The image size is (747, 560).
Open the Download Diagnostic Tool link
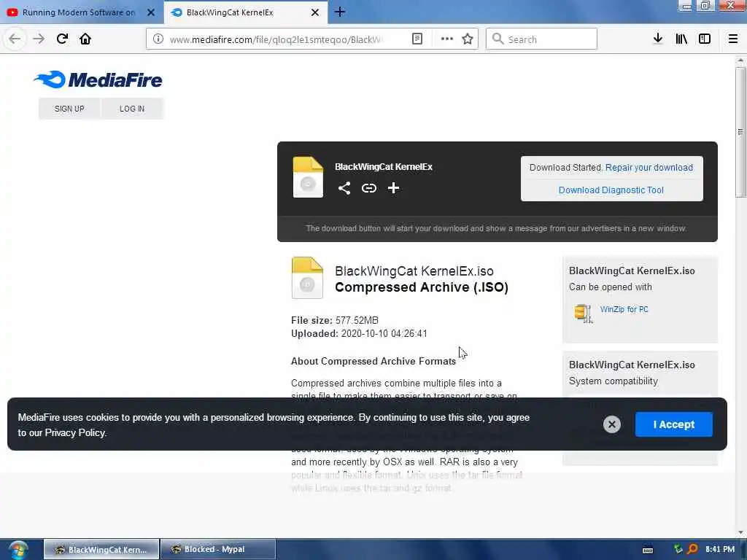(x=611, y=190)
